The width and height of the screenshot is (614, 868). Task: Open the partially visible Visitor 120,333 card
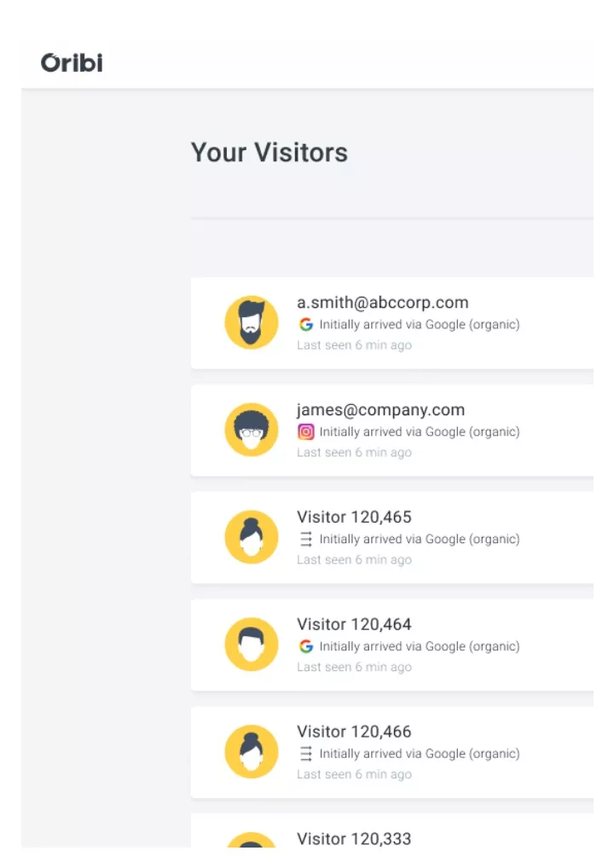pos(392,830)
